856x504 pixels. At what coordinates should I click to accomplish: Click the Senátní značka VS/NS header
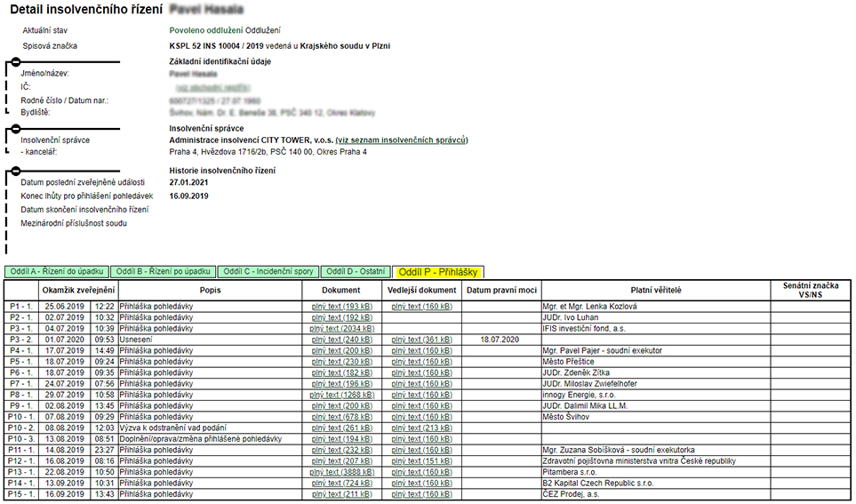click(810, 290)
